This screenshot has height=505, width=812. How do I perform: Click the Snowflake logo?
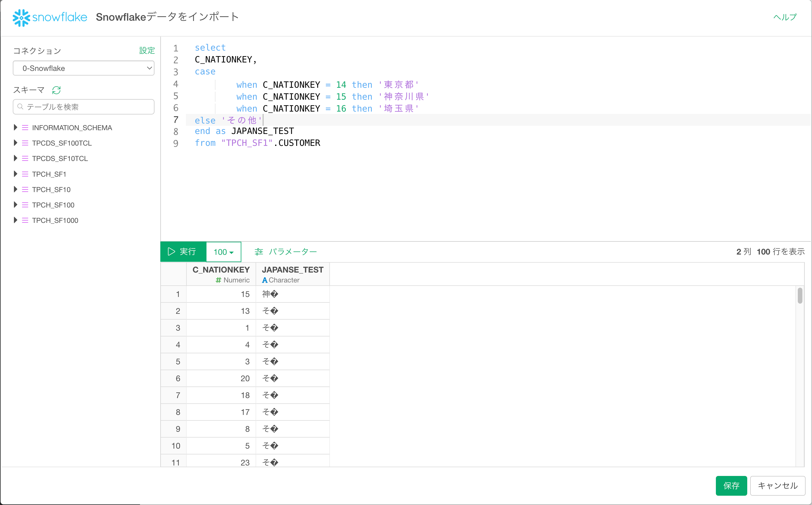(x=50, y=17)
